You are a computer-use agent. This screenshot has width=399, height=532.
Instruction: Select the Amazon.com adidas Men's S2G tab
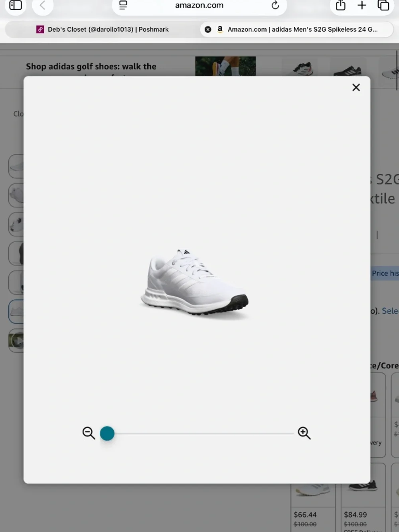[x=297, y=29]
